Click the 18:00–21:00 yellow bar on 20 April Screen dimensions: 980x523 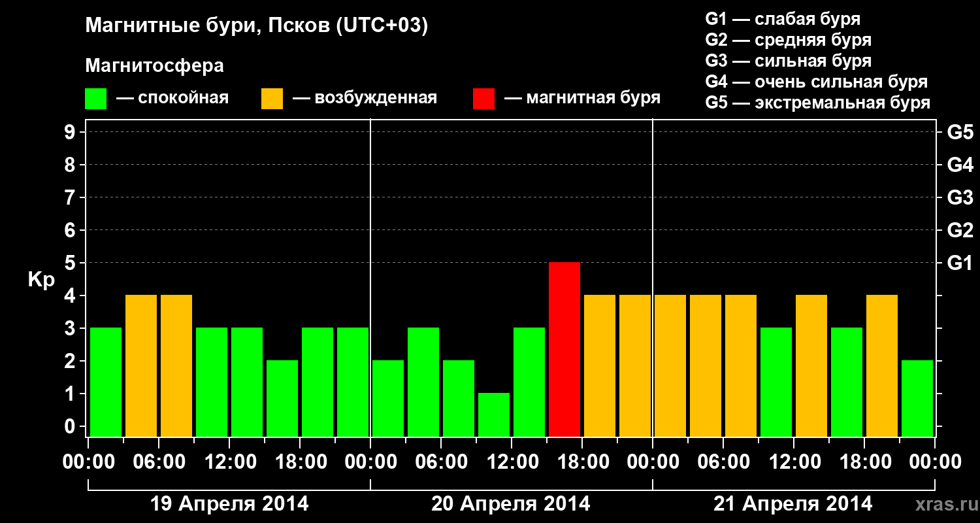click(600, 365)
